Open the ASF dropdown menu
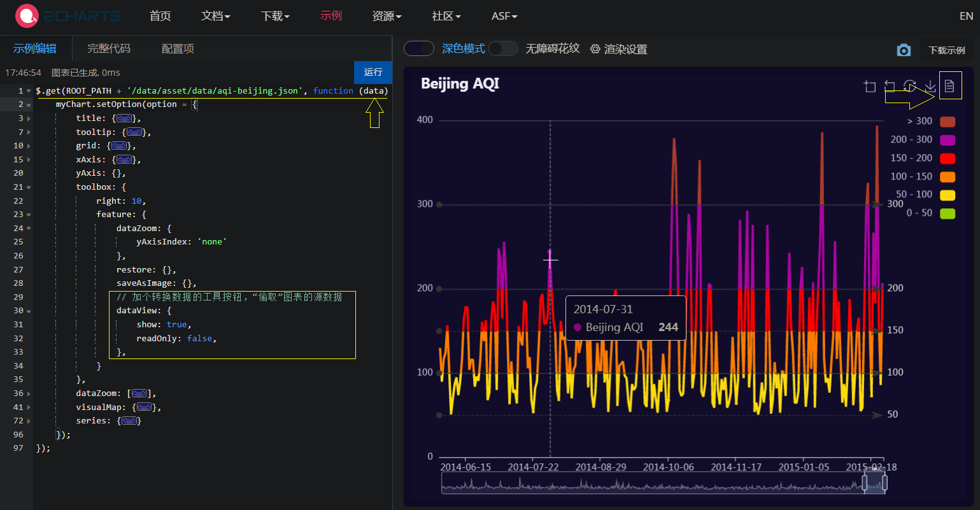Viewport: 980px width, 510px height. (504, 16)
